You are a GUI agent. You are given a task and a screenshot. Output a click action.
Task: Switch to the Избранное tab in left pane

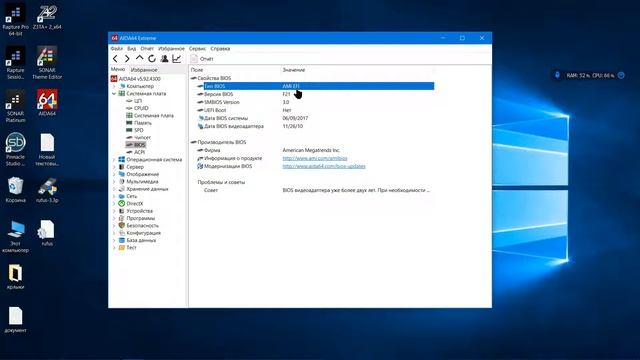click(x=144, y=70)
